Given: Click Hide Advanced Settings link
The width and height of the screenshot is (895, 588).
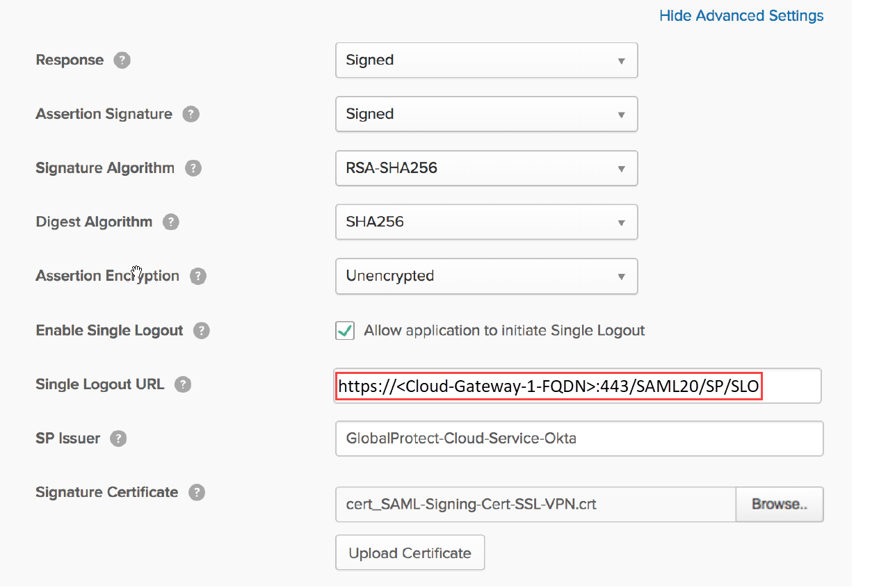Looking at the screenshot, I should pos(741,16).
